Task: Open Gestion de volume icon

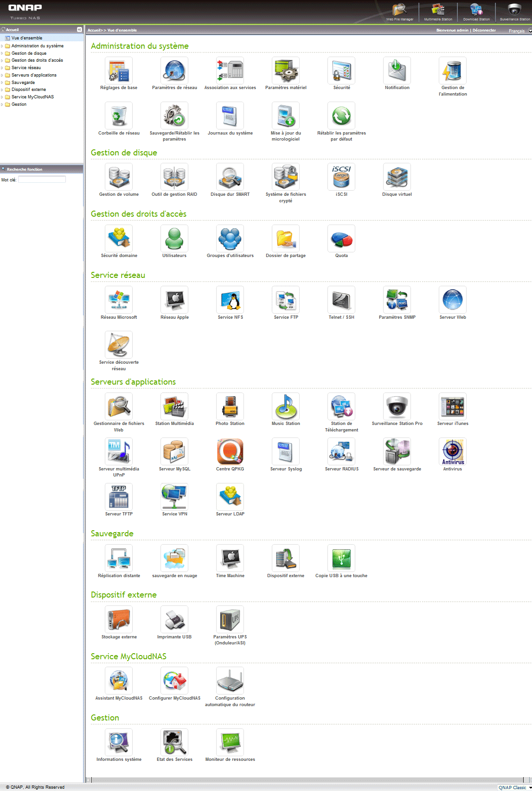Action: (x=119, y=177)
